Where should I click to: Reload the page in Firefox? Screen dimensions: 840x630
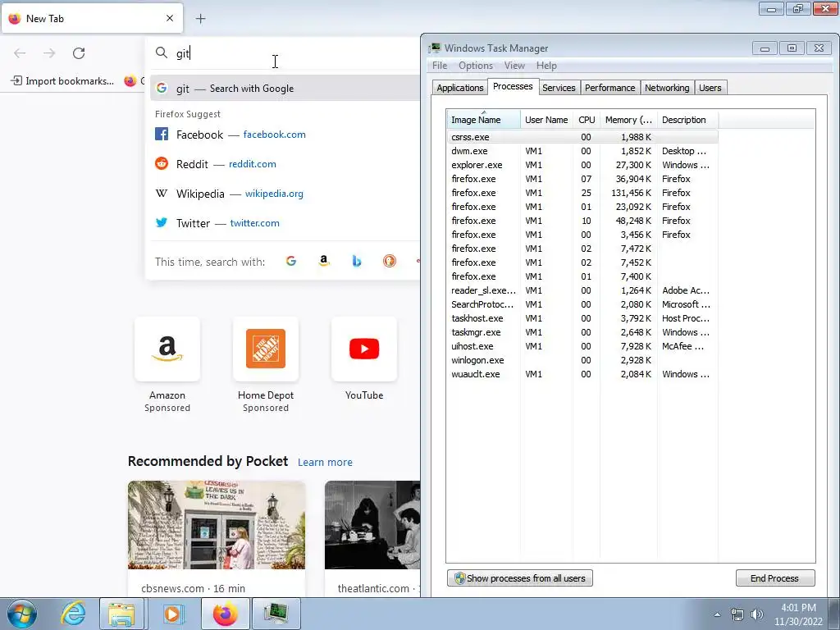tap(79, 53)
